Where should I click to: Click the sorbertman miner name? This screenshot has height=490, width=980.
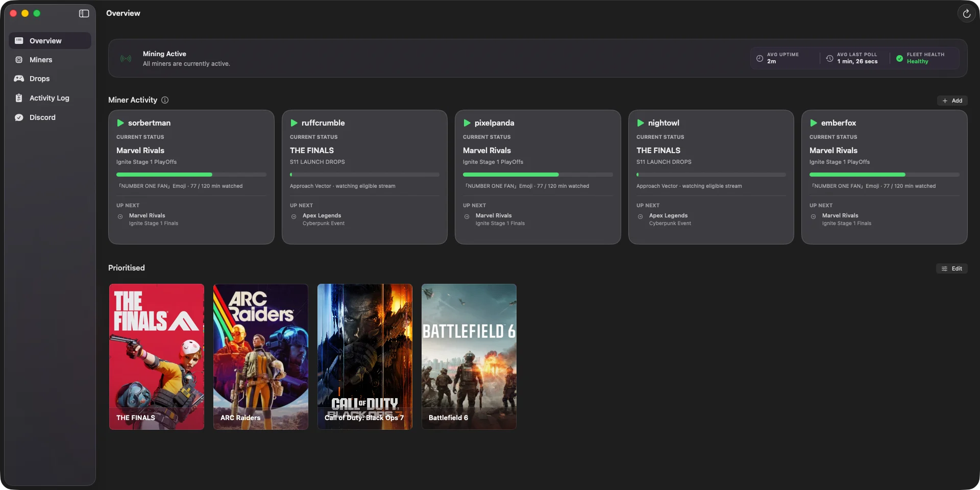click(150, 123)
